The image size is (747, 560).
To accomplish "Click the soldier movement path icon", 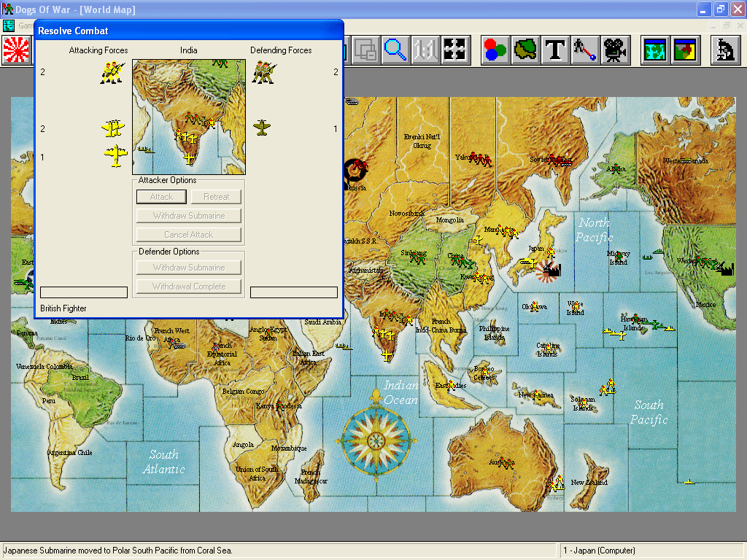I will tap(585, 50).
